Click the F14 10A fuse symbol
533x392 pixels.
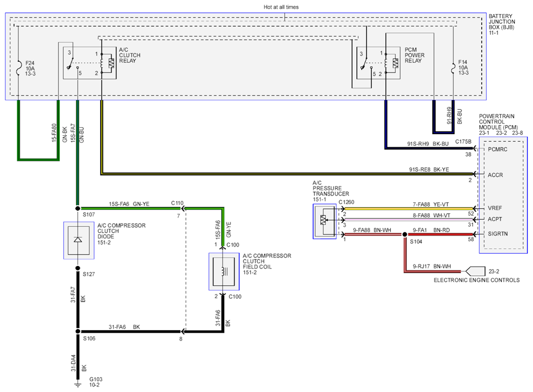pyautogui.click(x=453, y=67)
